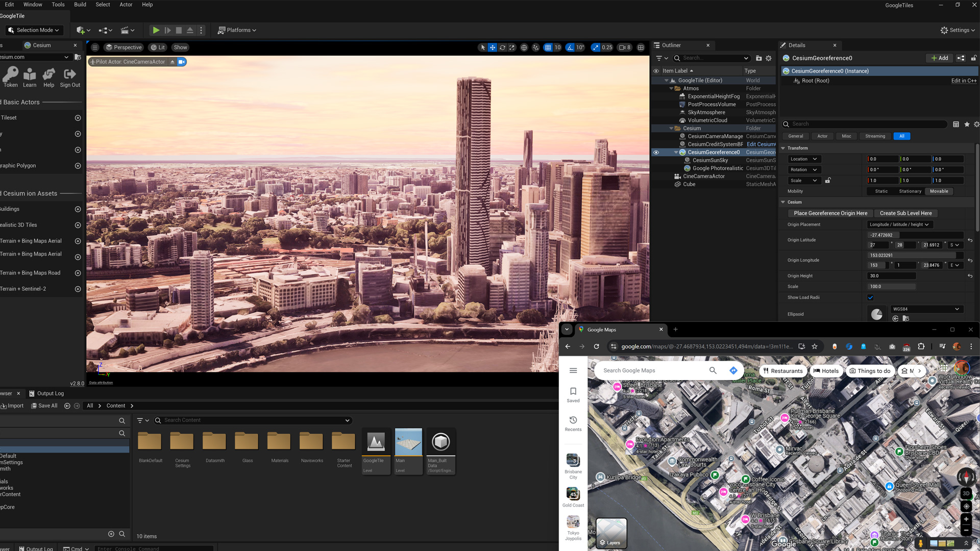Viewport: 980px width, 551px height.
Task: Toggle grid snapping icon in viewport
Action: click(548, 47)
